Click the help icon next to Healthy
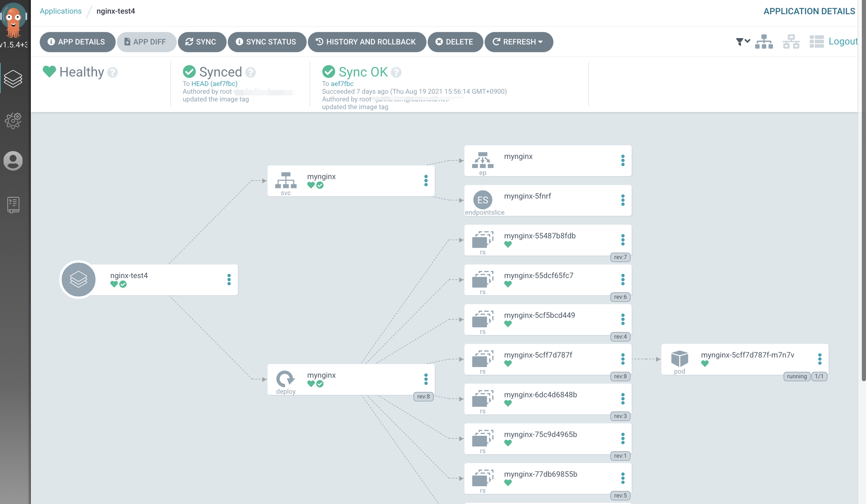 click(112, 72)
